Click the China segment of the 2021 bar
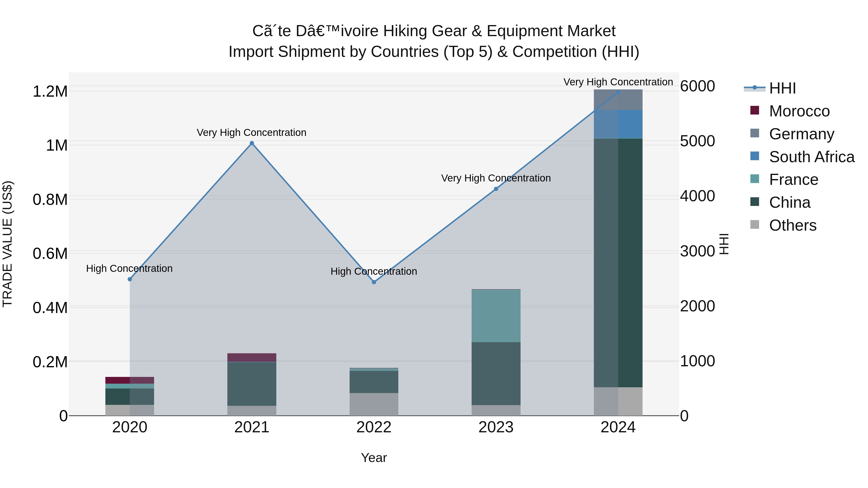Screen dimensions: 868x488 (x=252, y=384)
